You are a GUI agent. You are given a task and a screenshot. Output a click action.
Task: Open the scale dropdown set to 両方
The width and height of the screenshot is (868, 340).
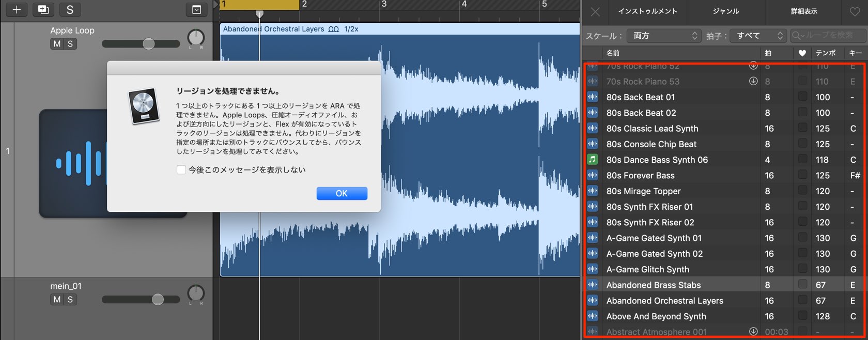664,36
